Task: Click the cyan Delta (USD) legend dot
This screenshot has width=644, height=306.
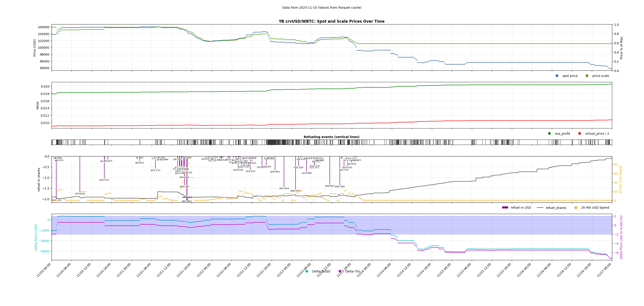Action: [307, 271]
